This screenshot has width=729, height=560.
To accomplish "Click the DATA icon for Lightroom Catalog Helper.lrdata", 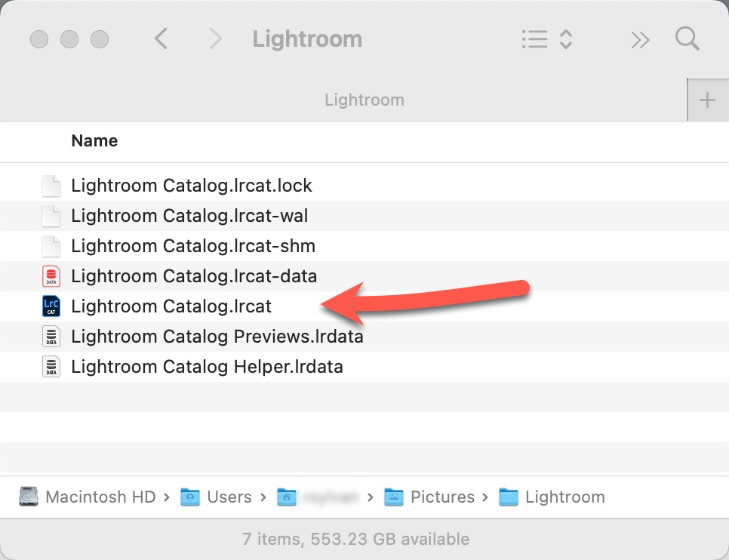I will (51, 367).
